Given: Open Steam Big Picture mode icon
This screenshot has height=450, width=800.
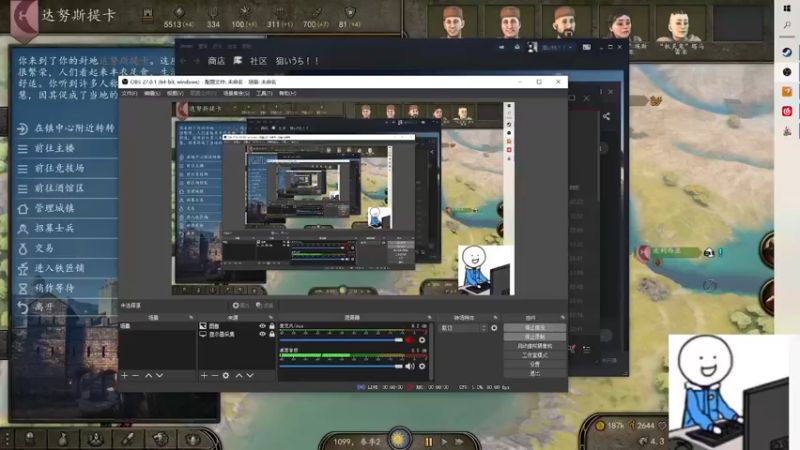Looking at the screenshot, I should click(587, 47).
